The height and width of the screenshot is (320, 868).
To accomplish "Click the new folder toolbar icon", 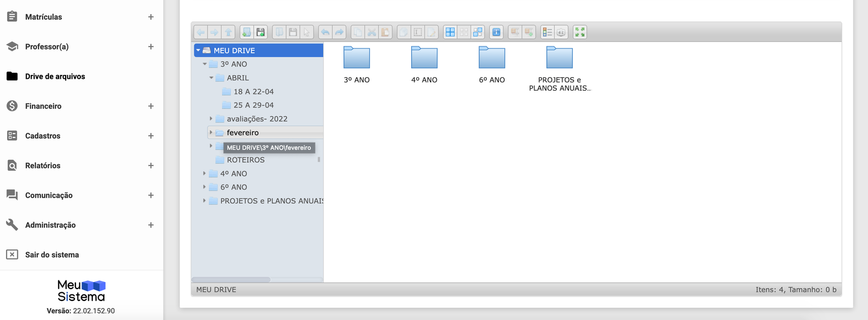I will (246, 32).
